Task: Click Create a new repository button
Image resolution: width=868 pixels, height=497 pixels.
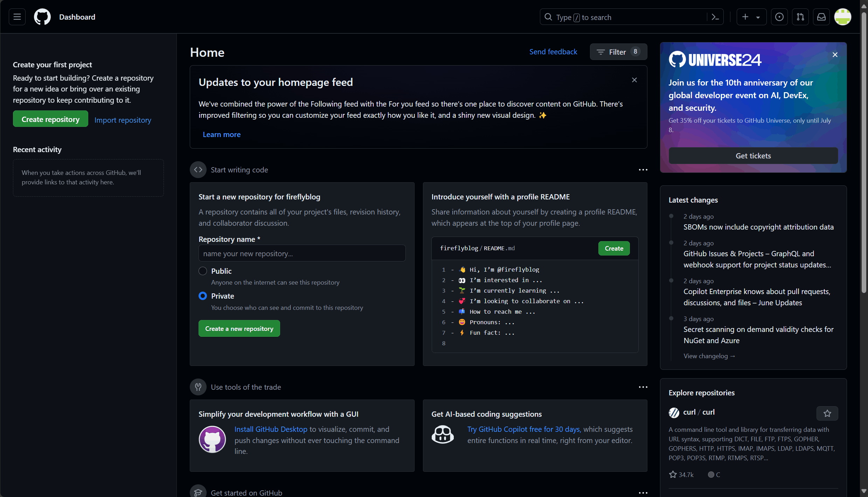Action: pyautogui.click(x=239, y=328)
